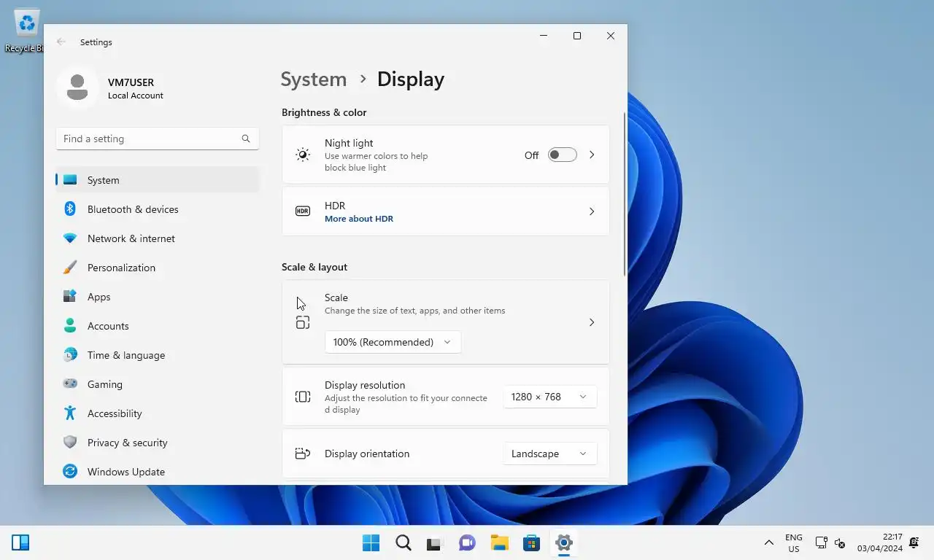The image size is (934, 560).
Task: Click the Gaming controller icon
Action: click(x=70, y=384)
